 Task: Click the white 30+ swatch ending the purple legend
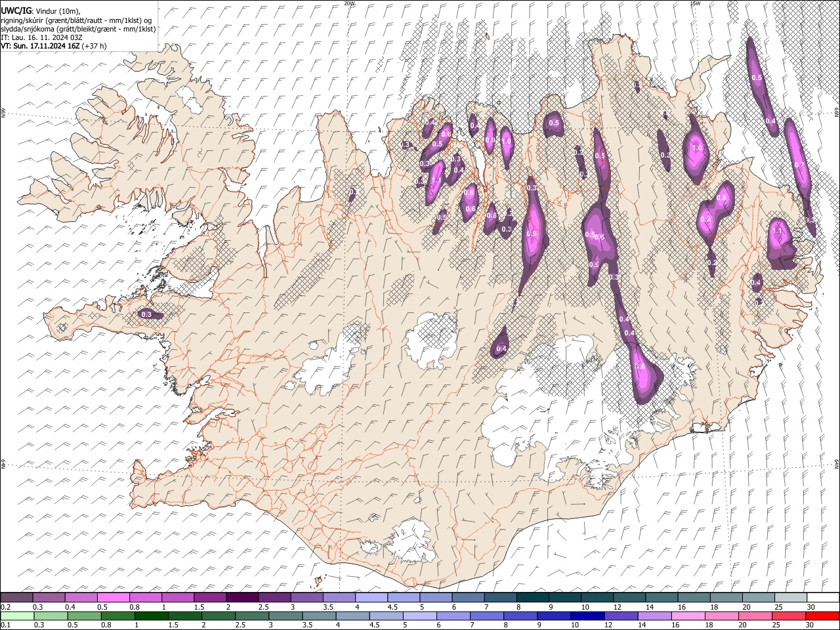pos(823,597)
